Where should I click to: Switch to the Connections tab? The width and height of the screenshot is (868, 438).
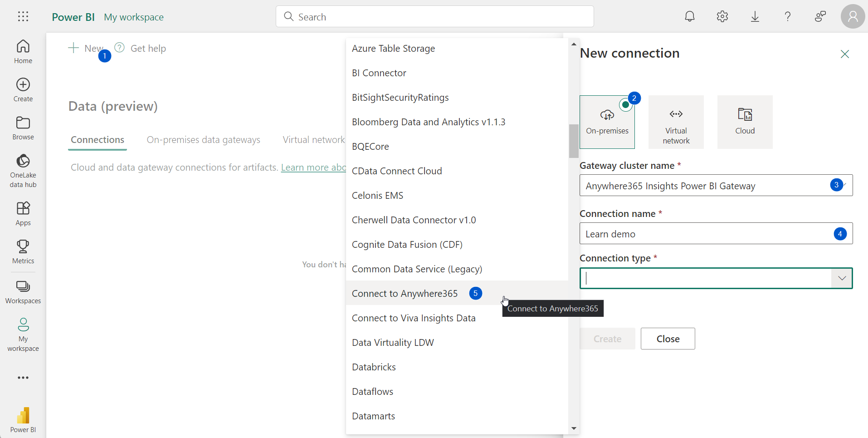click(98, 140)
